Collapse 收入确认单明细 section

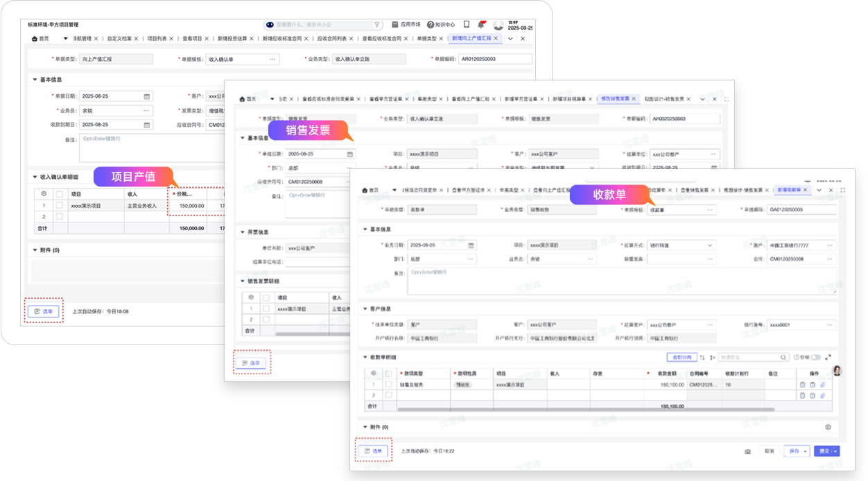[35, 177]
